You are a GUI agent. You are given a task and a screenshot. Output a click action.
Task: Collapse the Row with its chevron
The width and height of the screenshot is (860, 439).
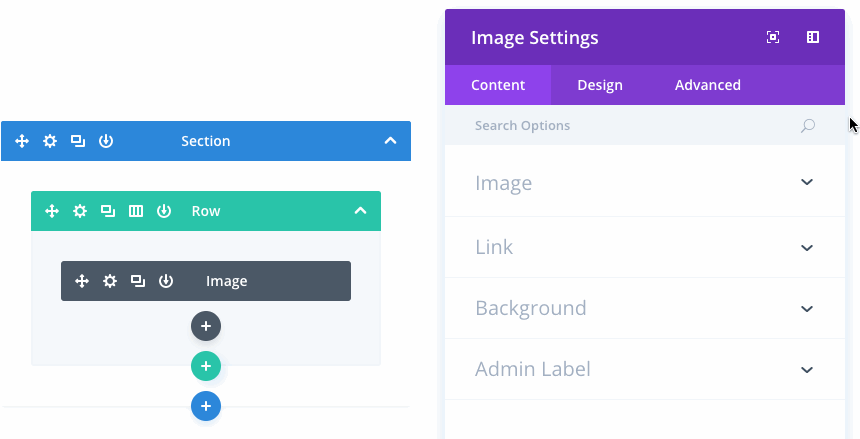(361, 211)
